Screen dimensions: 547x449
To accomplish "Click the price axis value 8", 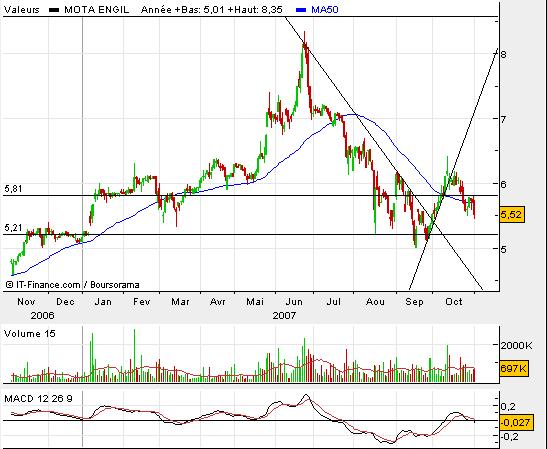I will [503, 54].
